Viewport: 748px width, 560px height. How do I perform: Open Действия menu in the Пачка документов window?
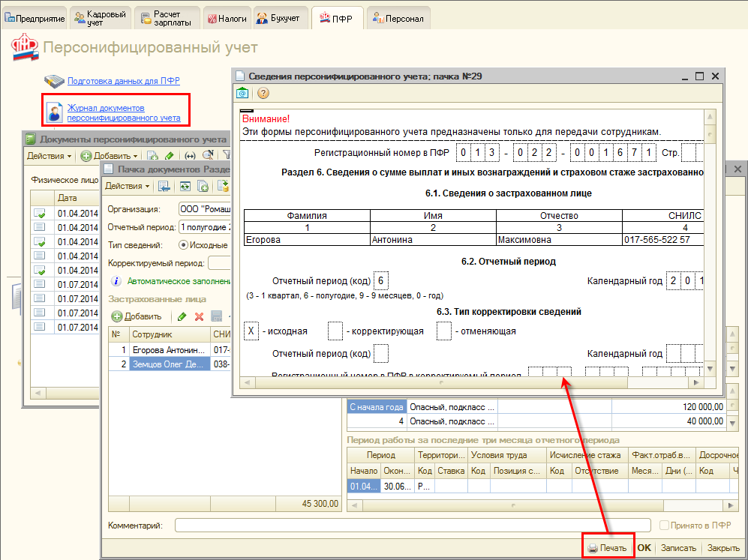(x=126, y=186)
